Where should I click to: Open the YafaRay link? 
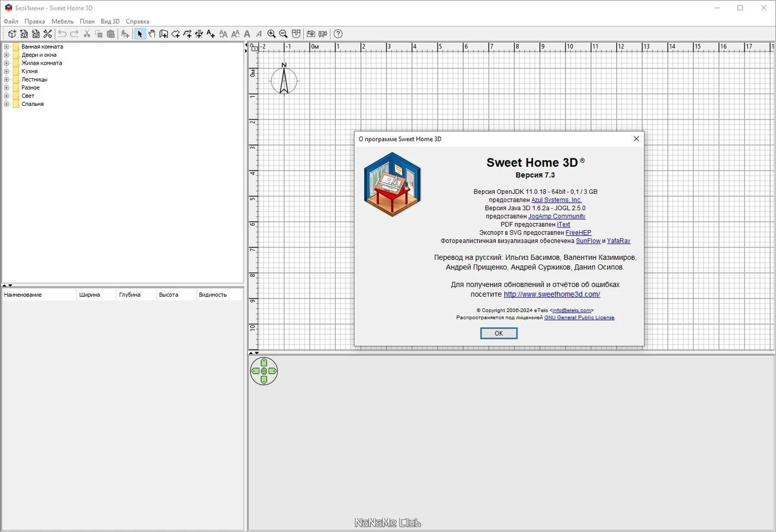[618, 240]
